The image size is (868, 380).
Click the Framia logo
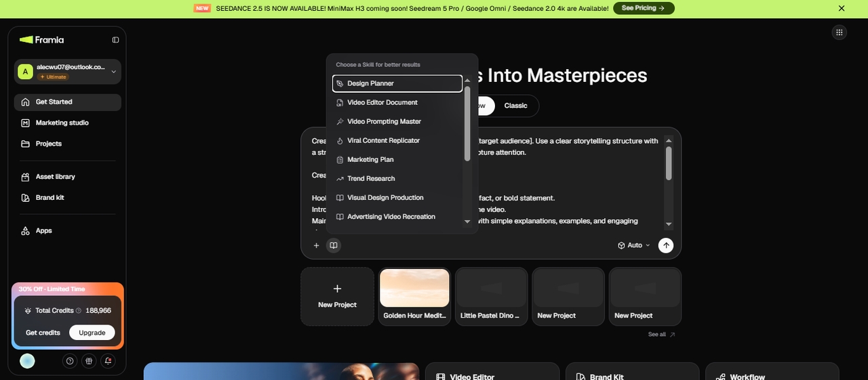click(x=41, y=40)
